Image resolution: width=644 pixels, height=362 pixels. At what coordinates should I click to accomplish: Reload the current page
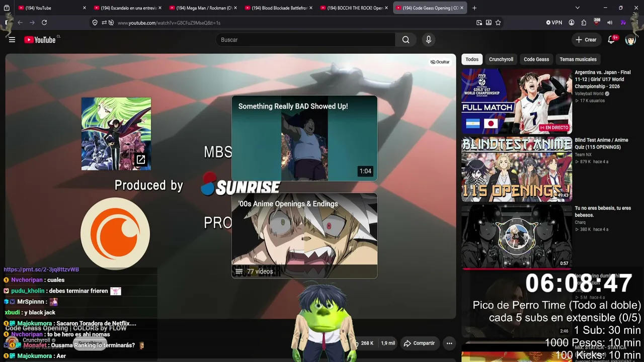pyautogui.click(x=44, y=23)
